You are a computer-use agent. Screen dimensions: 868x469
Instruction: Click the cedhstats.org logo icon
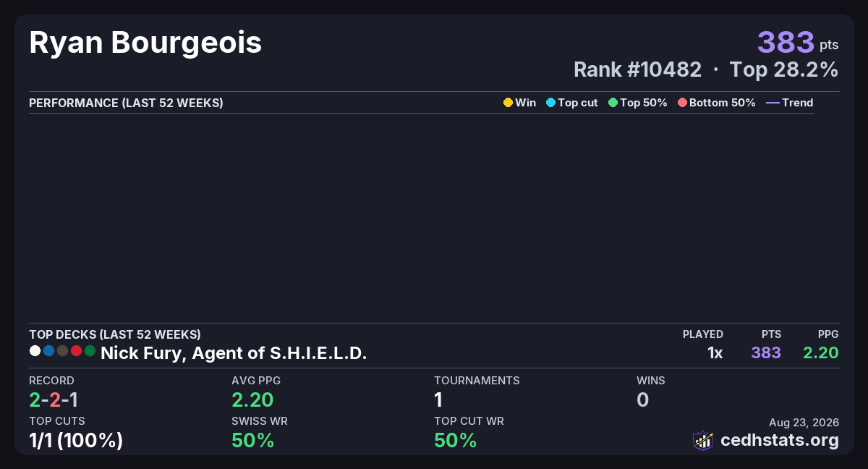click(703, 440)
